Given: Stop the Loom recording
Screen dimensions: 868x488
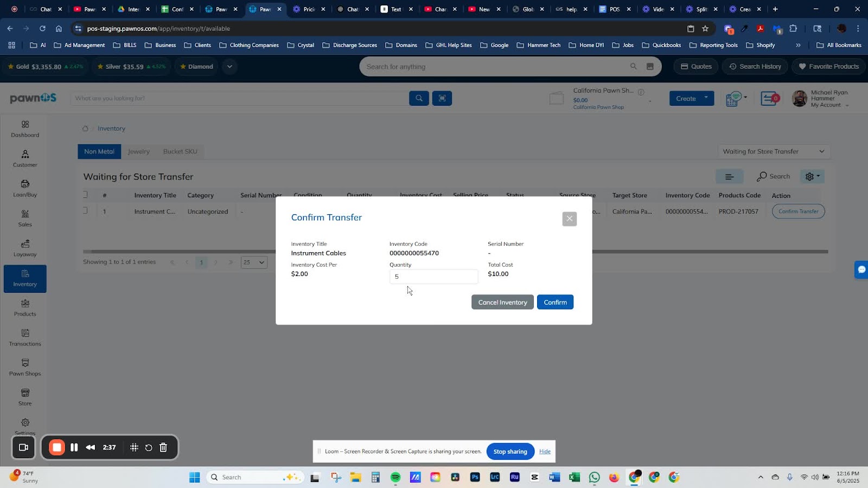Looking at the screenshot, I should coord(56,447).
